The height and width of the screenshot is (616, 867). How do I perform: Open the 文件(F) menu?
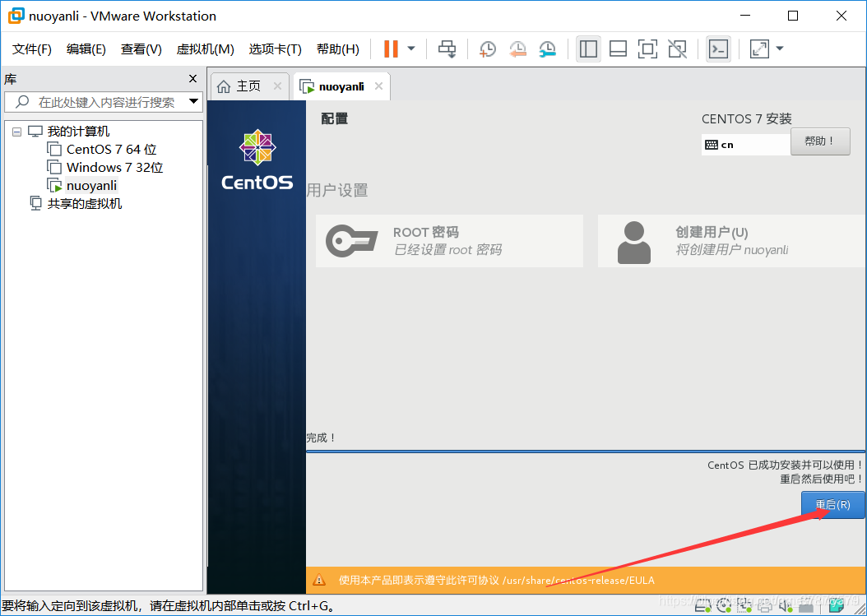[32, 49]
